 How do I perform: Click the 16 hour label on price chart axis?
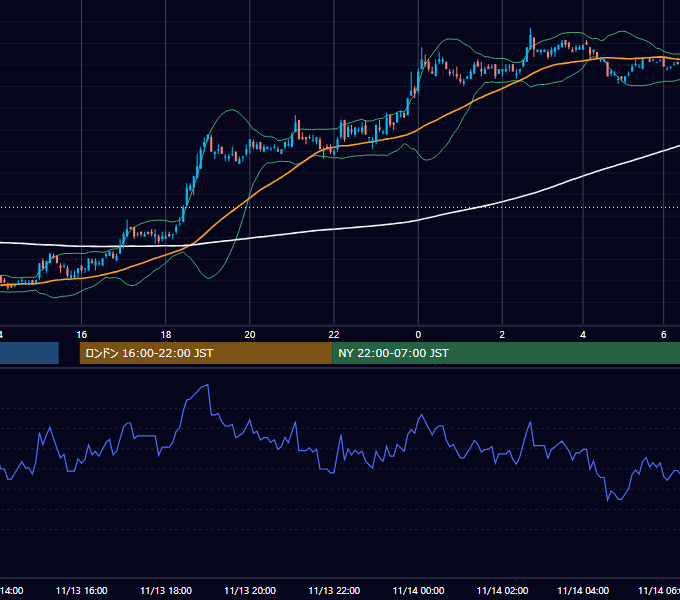point(82,335)
